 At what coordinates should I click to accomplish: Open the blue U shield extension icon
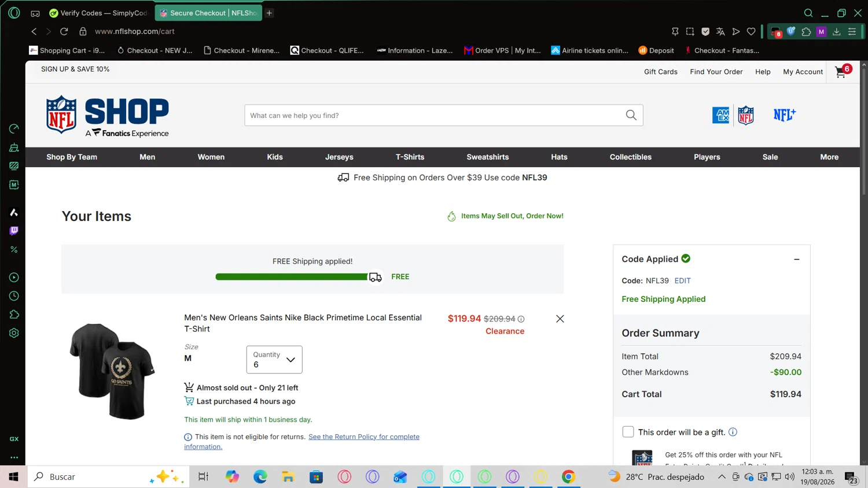[x=791, y=31]
